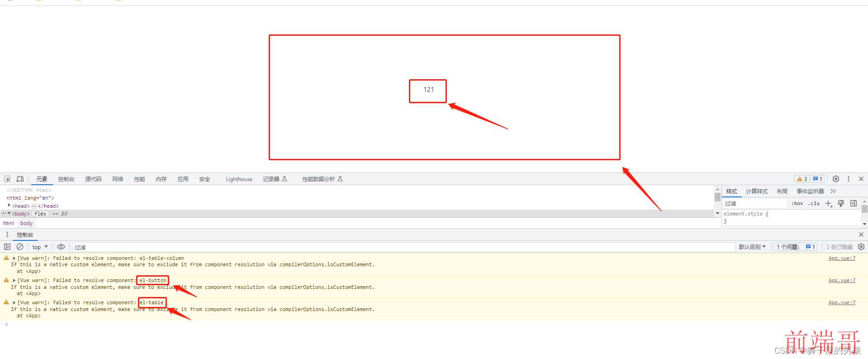Open the 元素 (Elements) tab
The image size is (868, 359).
(x=42, y=179)
